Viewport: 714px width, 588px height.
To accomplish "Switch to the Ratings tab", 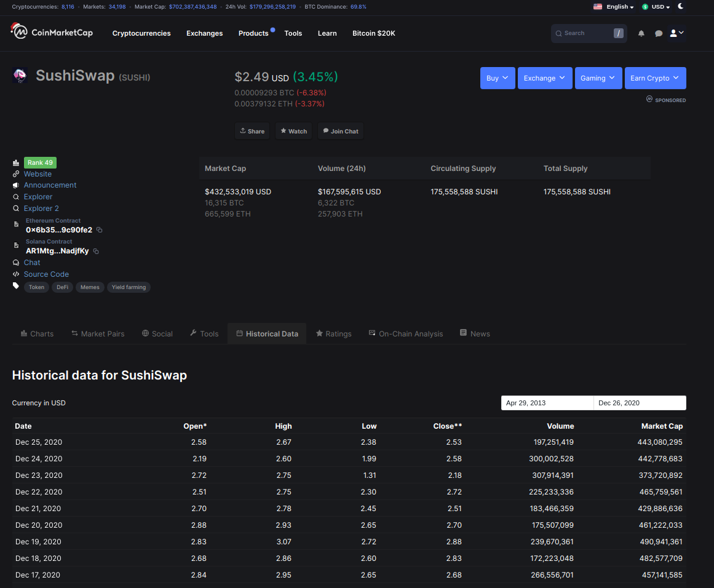I will [334, 334].
